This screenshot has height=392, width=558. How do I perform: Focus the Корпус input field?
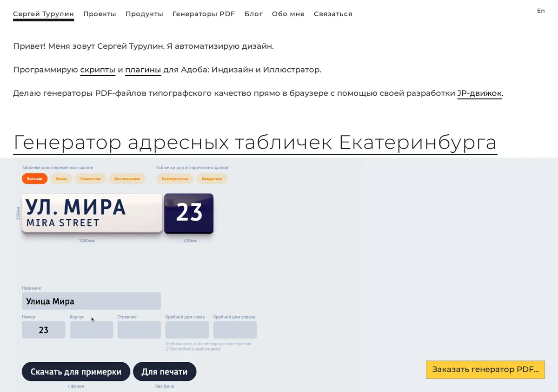click(91, 330)
